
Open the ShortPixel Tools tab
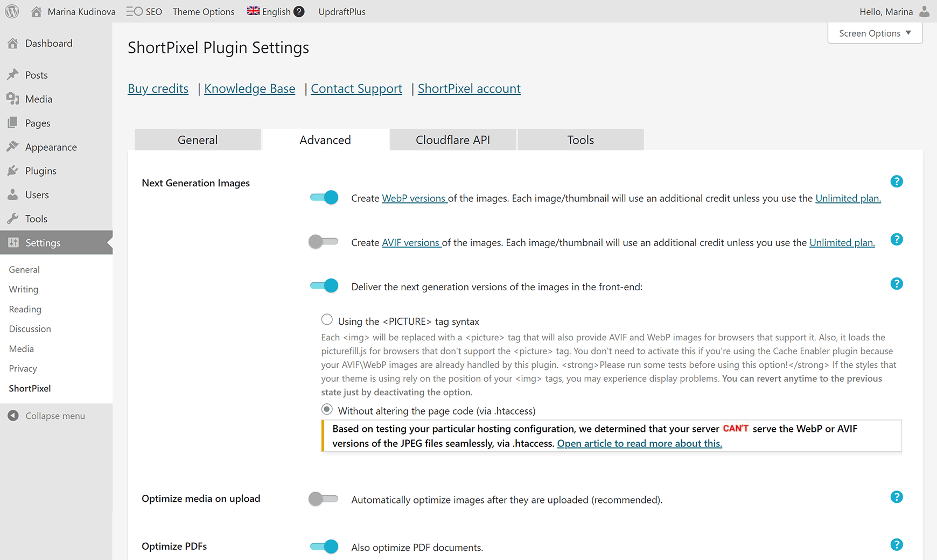581,139
